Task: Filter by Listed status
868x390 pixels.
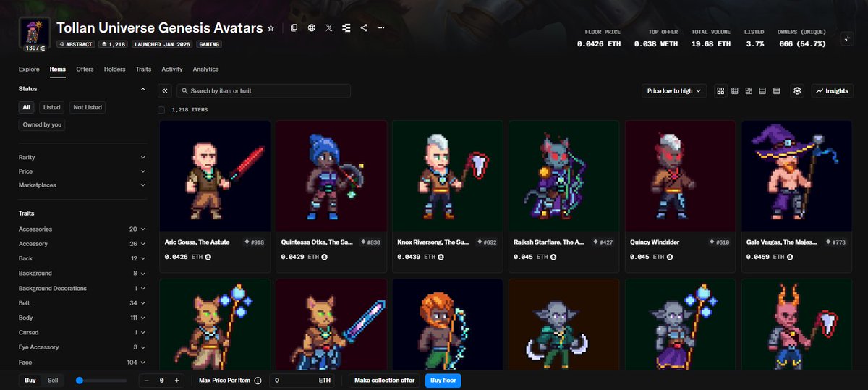Action: (x=52, y=107)
